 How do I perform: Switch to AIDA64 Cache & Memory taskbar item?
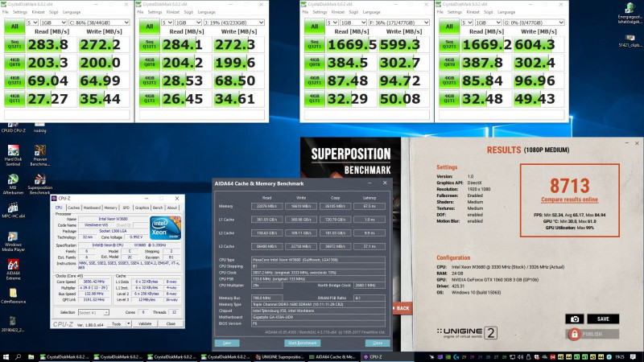point(332,357)
